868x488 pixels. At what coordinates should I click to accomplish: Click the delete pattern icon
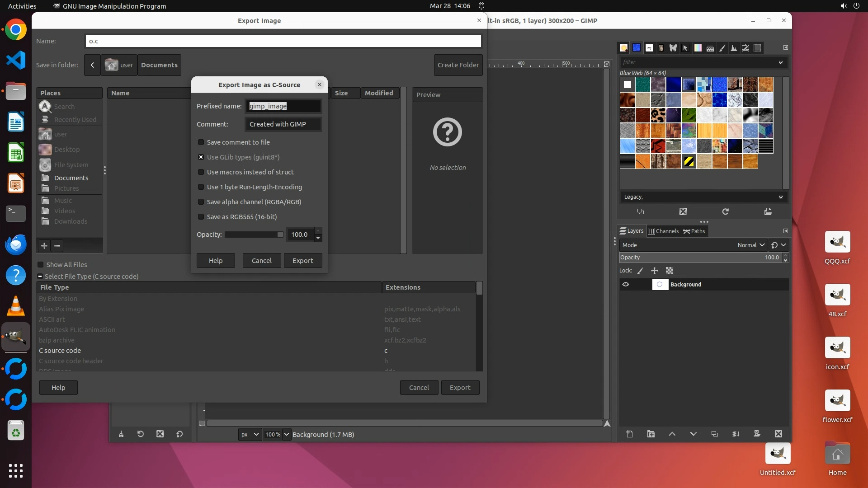pyautogui.click(x=683, y=211)
